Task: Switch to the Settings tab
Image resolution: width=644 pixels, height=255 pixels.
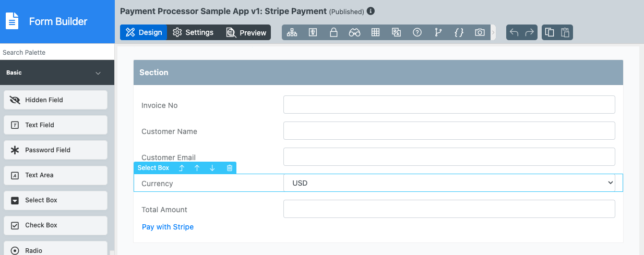Action: pyautogui.click(x=193, y=32)
